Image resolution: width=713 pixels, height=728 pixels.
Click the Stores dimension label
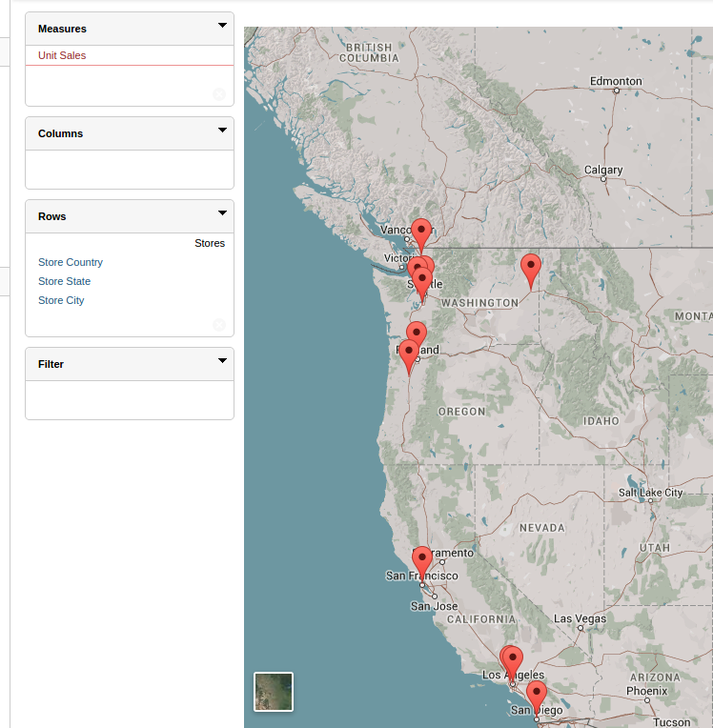click(210, 243)
